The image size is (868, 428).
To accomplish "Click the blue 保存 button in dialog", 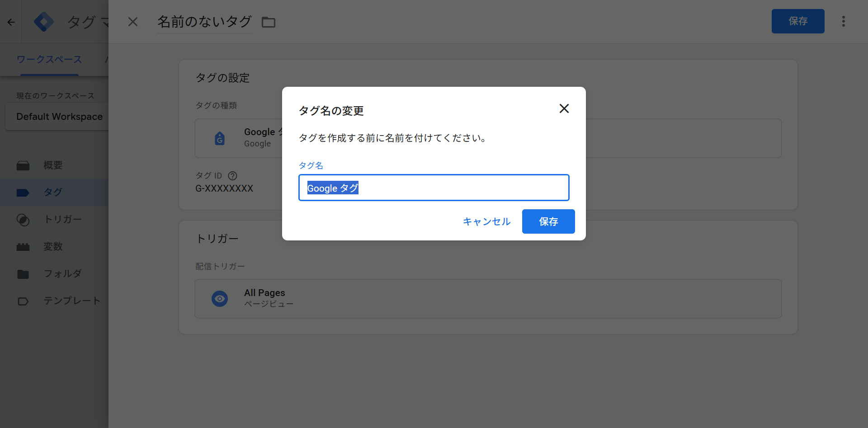I will (x=548, y=221).
